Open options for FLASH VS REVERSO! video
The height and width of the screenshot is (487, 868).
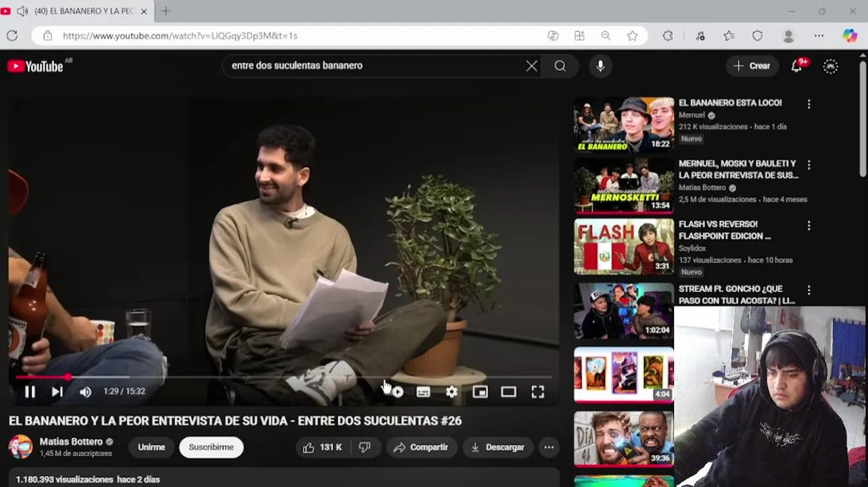tap(809, 225)
